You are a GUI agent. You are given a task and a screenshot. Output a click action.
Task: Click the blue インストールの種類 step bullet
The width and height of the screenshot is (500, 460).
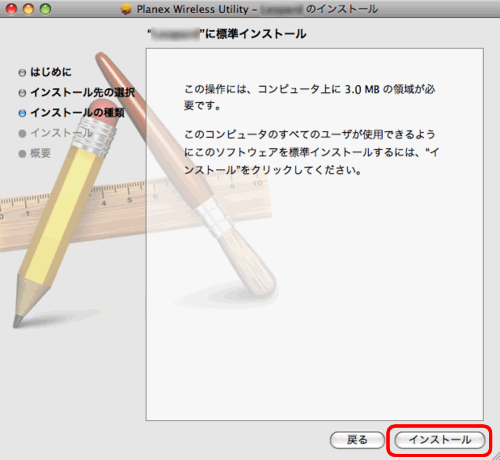(22, 113)
